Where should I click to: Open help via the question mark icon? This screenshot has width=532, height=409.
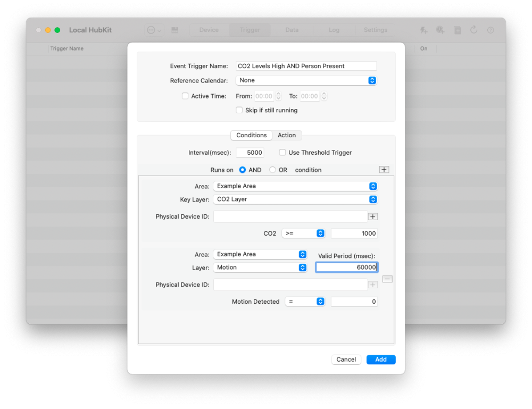coord(491,30)
